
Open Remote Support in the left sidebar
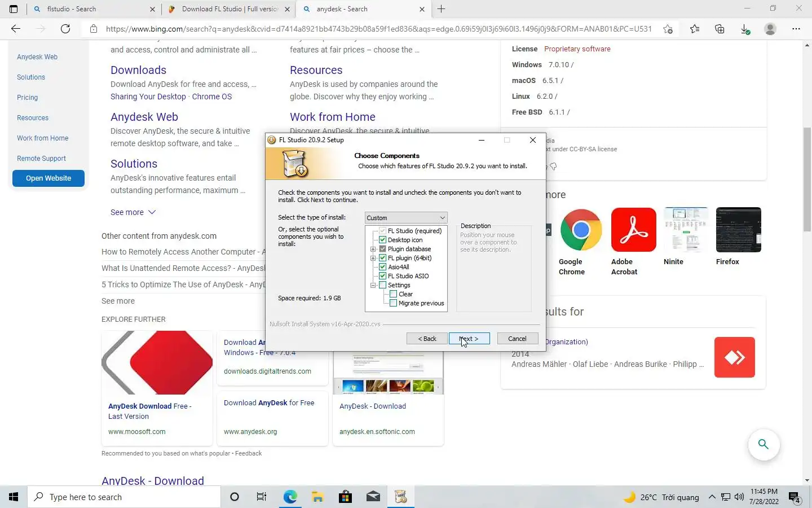click(41, 159)
